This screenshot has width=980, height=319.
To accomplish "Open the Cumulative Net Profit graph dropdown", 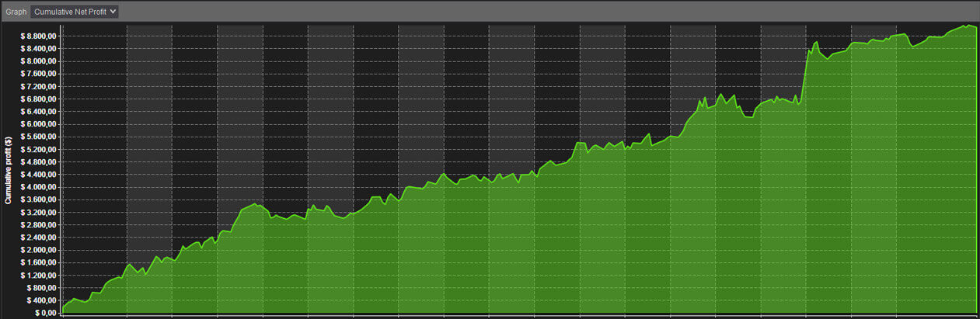I will (75, 12).
